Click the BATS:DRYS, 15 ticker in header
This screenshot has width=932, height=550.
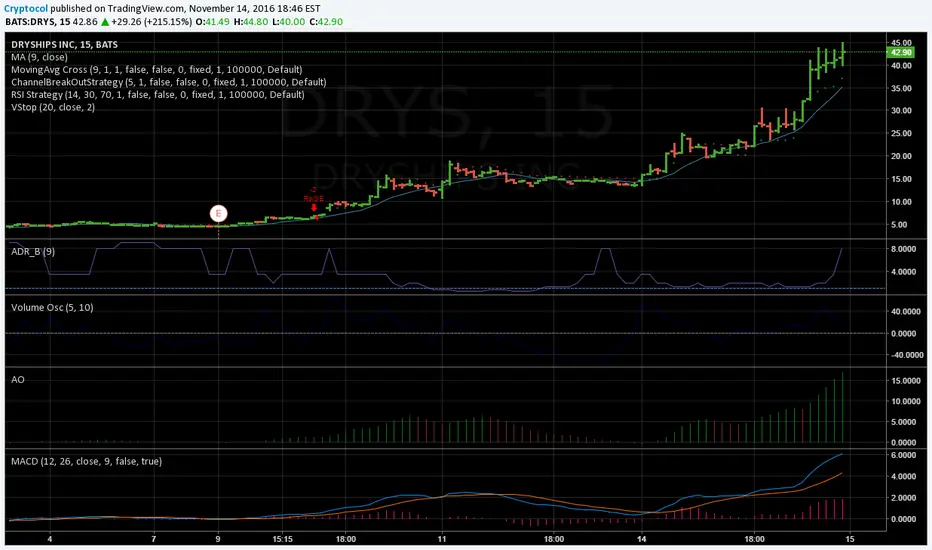(x=37, y=22)
